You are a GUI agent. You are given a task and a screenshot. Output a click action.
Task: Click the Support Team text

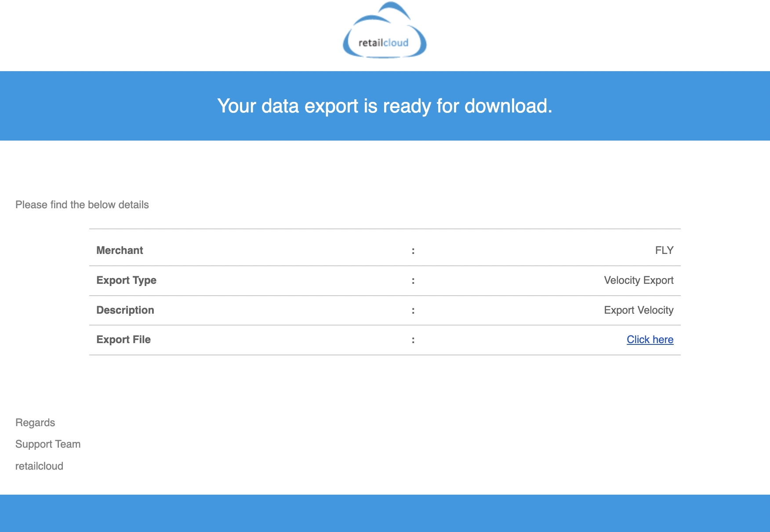[48, 444]
